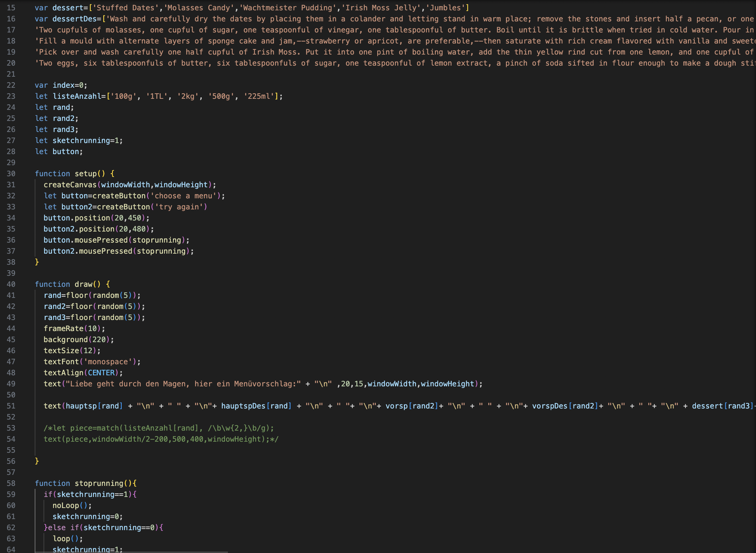This screenshot has width=756, height=553.
Task: Click 'Two eggs, six tablespoonfuls' text on line 20
Action: 99,63
